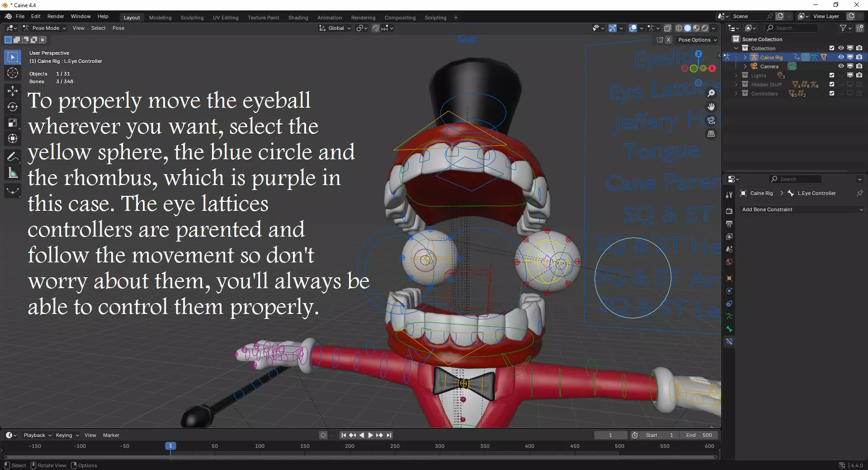Pin the properties editor context
This screenshot has width=868, height=470.
[x=859, y=193]
